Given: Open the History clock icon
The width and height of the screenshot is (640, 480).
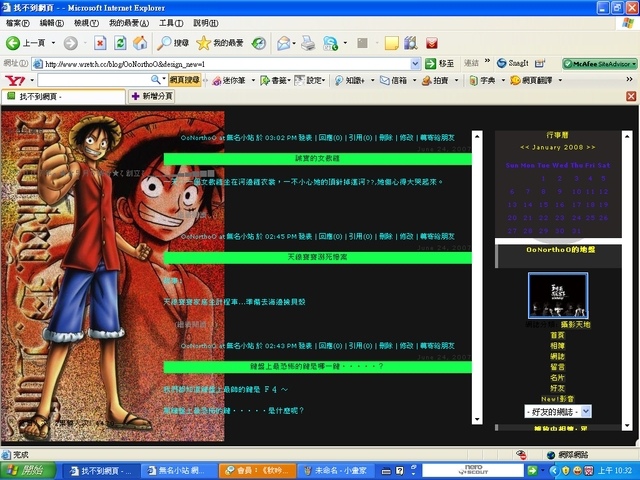Looking at the screenshot, I should [259, 43].
